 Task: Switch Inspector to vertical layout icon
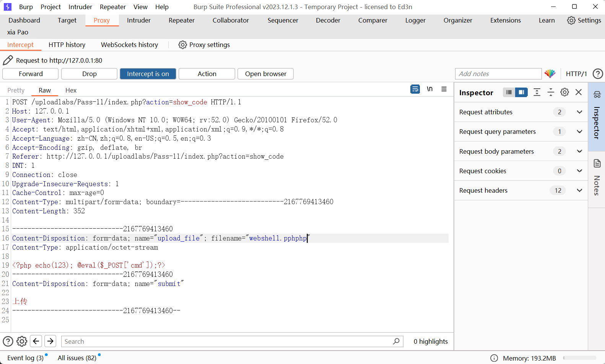pyautogui.click(x=509, y=92)
